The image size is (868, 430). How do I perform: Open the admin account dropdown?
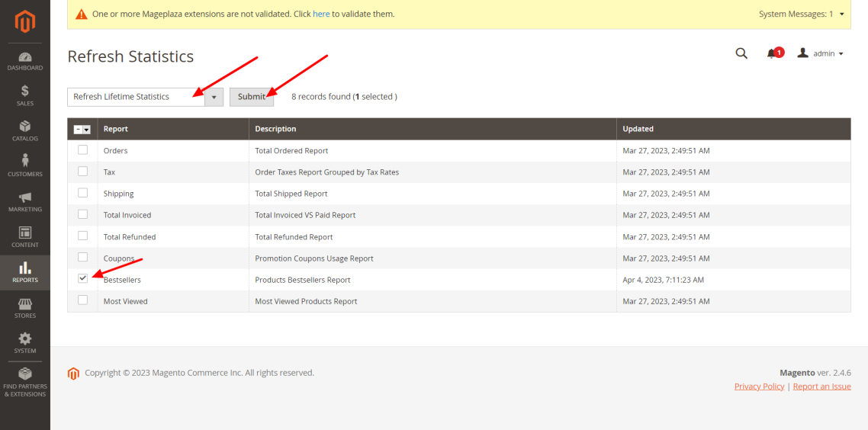821,53
